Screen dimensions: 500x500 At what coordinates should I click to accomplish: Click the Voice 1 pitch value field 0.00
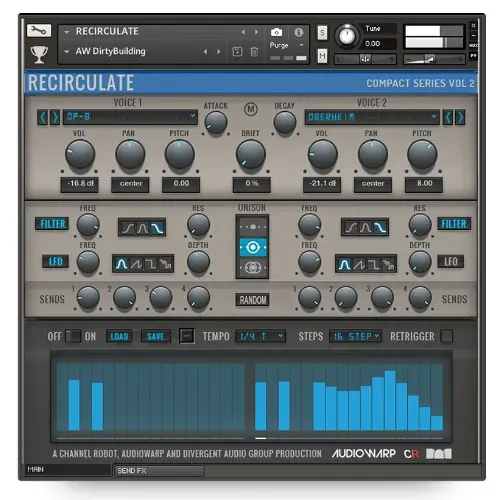181,184
